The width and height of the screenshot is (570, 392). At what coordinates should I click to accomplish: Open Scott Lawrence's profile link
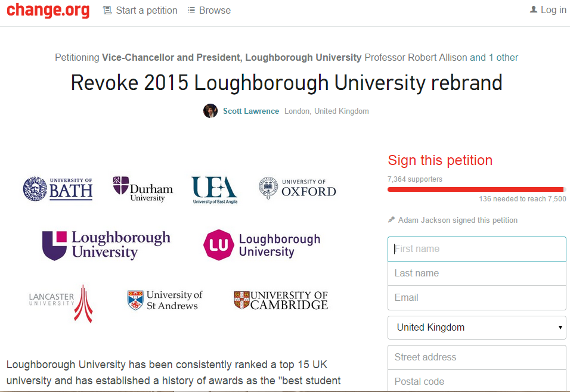pyautogui.click(x=251, y=111)
